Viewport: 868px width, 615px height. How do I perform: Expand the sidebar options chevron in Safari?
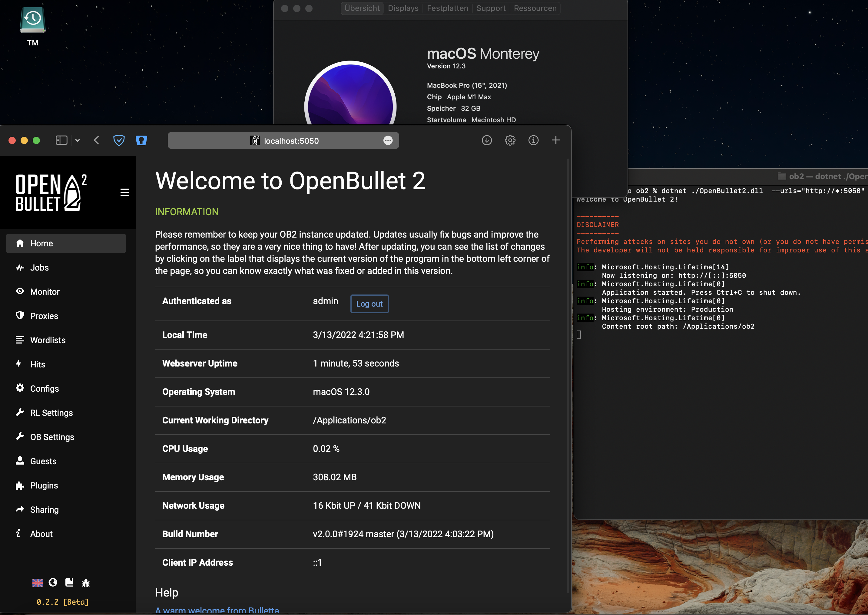[78, 140]
